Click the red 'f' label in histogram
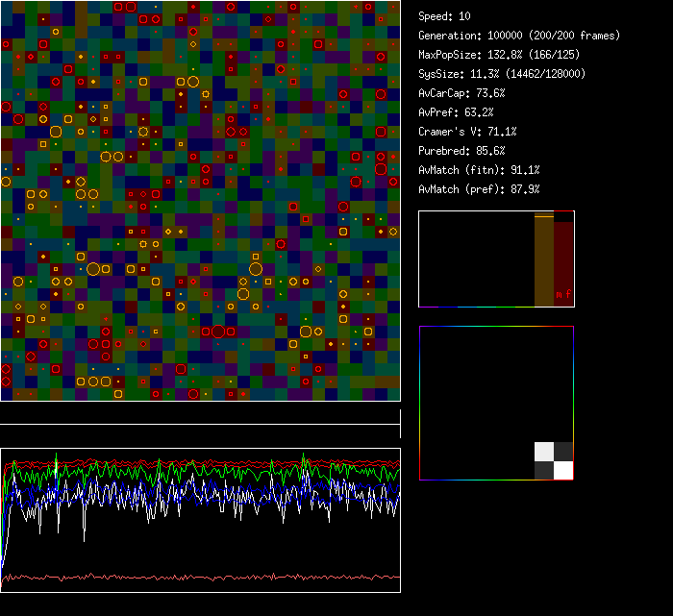673x616 pixels. pyautogui.click(x=568, y=294)
